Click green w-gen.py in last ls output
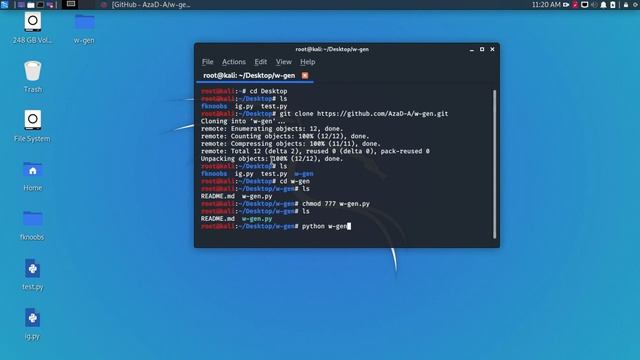640x360 pixels. click(x=257, y=219)
